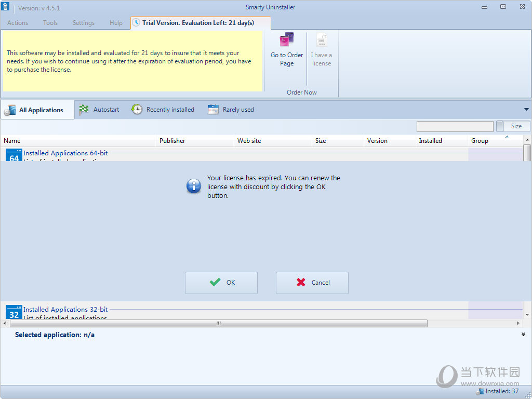Image resolution: width=532 pixels, height=399 pixels.
Task: Click the 64-bit group icon
Action: point(14,155)
